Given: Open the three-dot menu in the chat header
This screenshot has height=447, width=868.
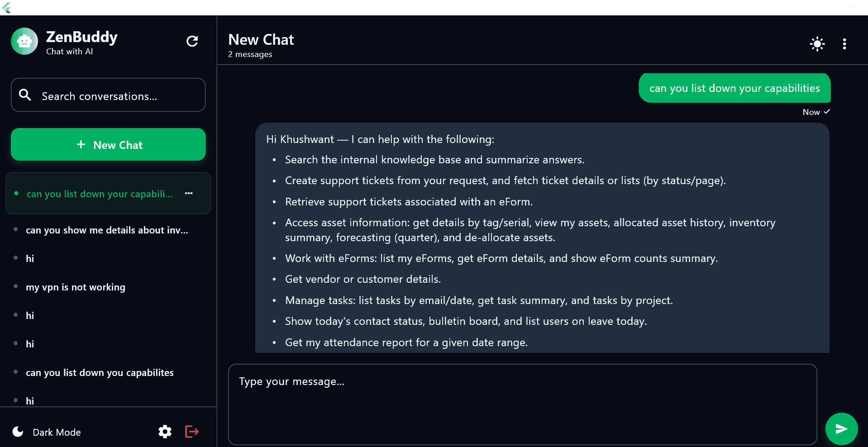Looking at the screenshot, I should coord(844,43).
